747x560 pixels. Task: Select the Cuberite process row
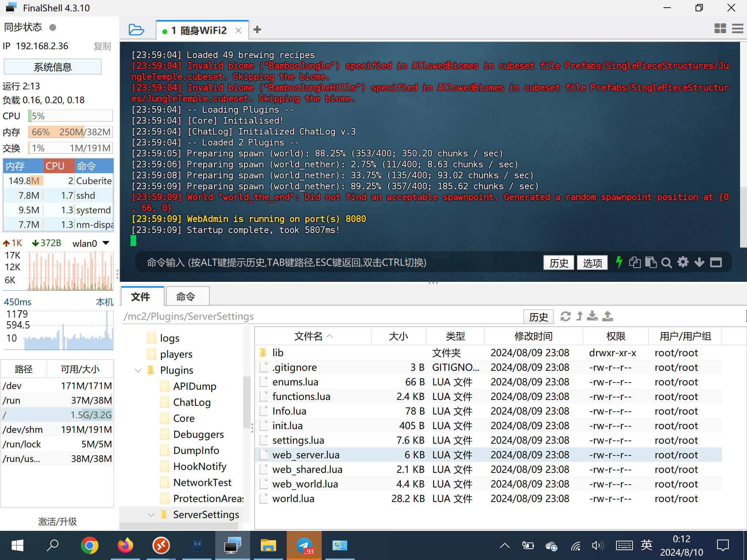pyautogui.click(x=58, y=181)
